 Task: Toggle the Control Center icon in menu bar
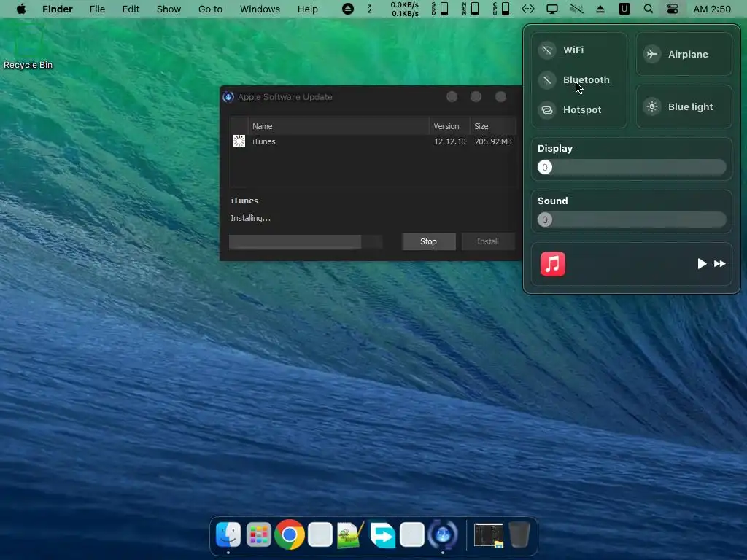[672, 9]
